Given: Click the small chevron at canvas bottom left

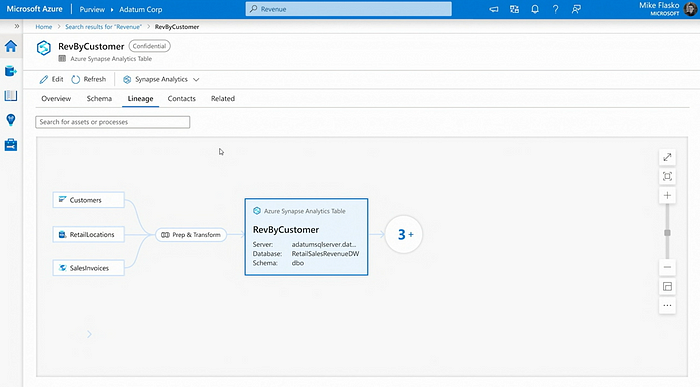Looking at the screenshot, I should 89,334.
